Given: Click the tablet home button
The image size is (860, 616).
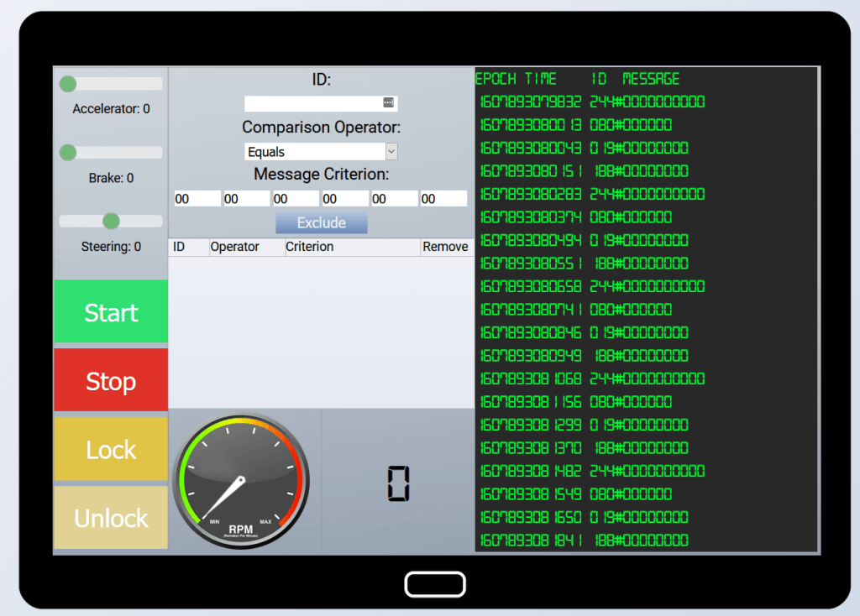Looking at the screenshot, I should pos(434,584).
